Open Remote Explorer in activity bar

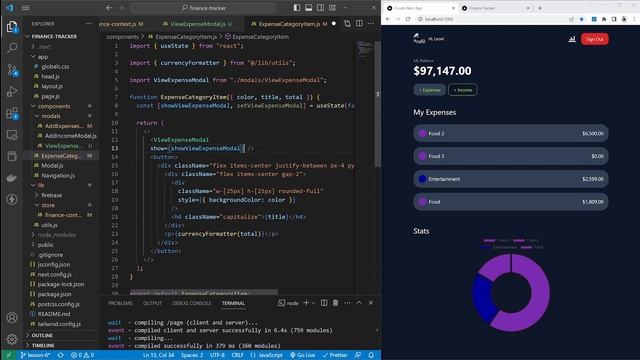12,135
